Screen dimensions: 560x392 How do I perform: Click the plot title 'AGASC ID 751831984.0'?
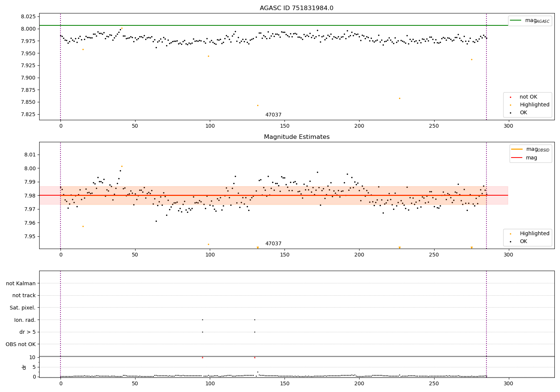pos(296,8)
